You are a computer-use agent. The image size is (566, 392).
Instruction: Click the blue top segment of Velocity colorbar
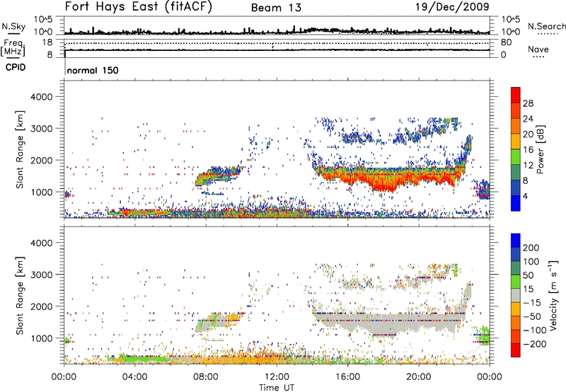pos(516,240)
